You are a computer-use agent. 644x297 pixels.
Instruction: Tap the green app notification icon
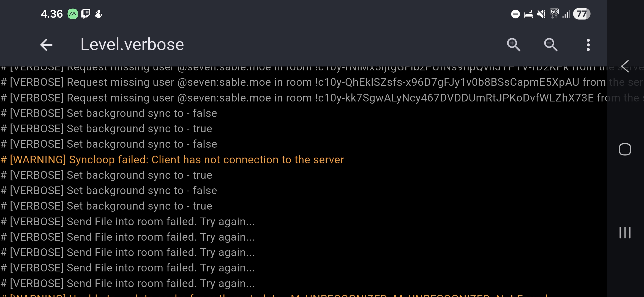pos(73,14)
